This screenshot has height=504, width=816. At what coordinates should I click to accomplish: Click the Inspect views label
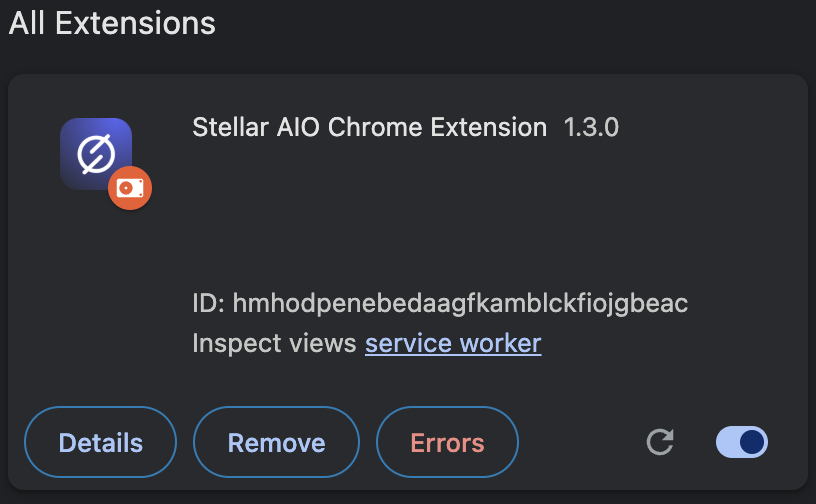coord(274,344)
